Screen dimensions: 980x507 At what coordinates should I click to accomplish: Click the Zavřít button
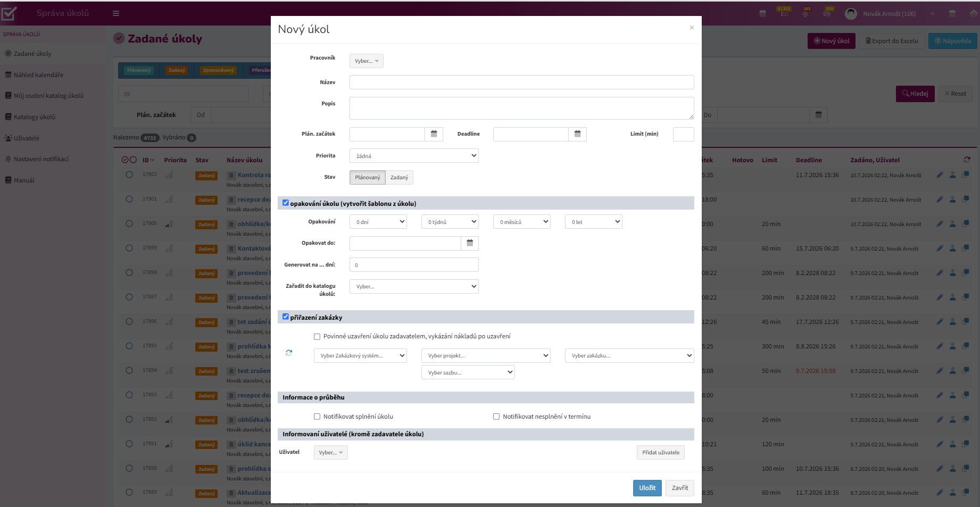[x=680, y=488]
